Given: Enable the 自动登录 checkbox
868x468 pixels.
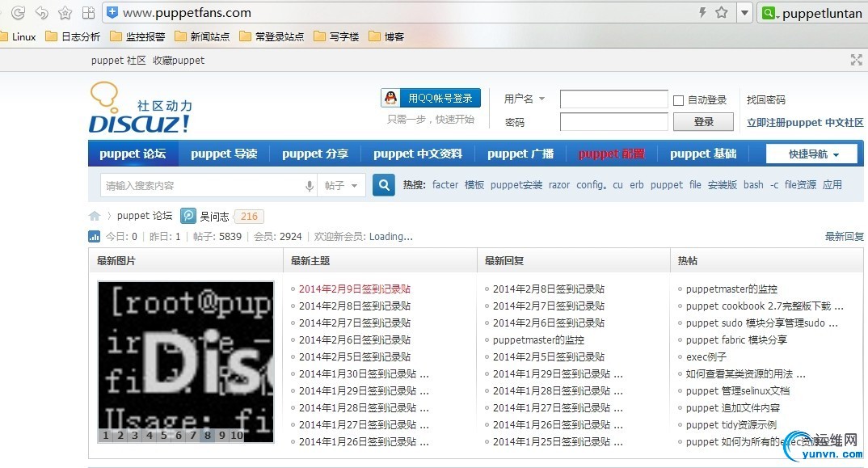Looking at the screenshot, I should tap(678, 100).
